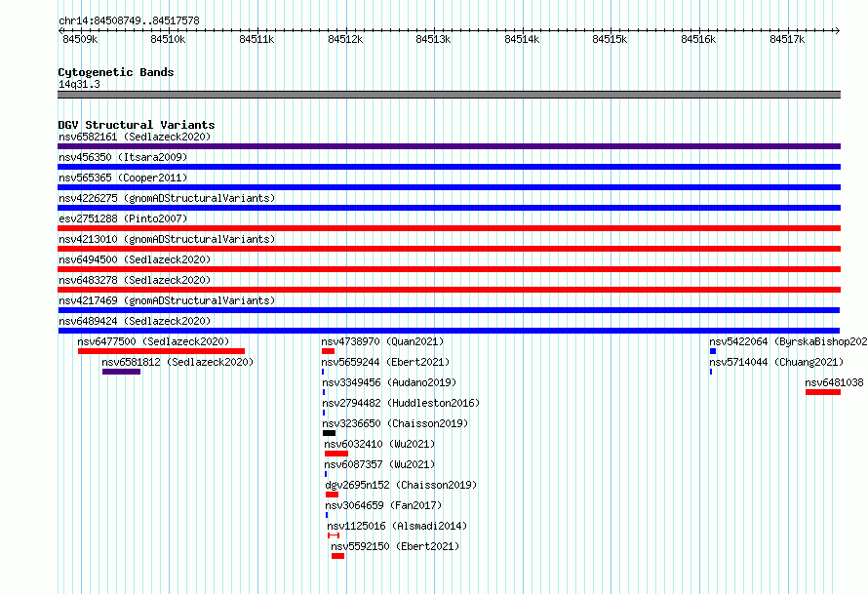The image size is (868, 594).
Task: Open the nsv4738970 (Quan2021) label
Action: pos(382,341)
